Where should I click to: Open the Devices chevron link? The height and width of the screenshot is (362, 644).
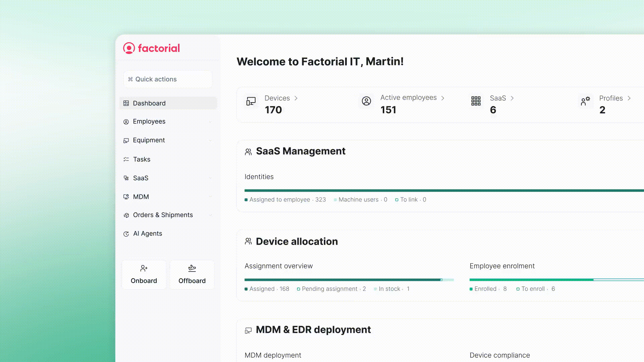[x=296, y=98]
